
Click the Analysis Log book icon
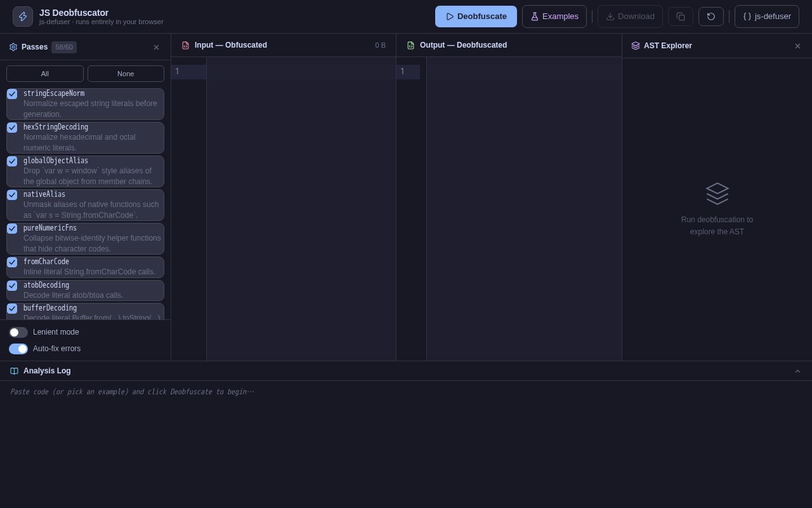click(15, 371)
